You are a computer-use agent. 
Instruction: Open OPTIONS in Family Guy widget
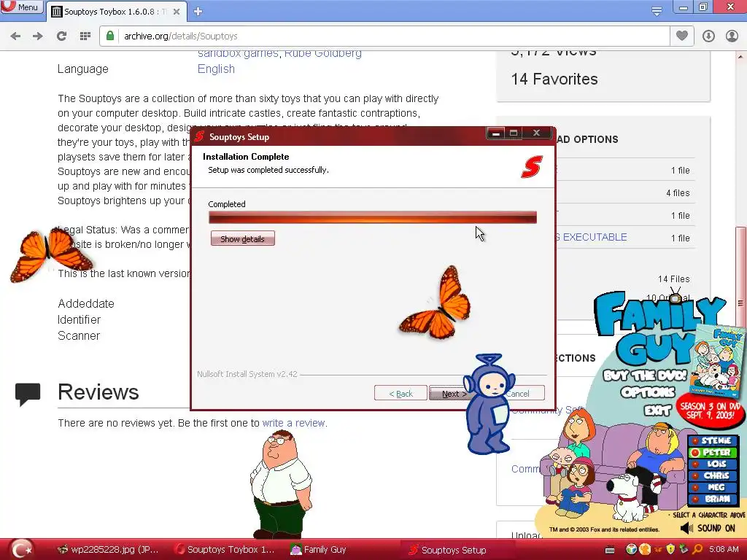(x=648, y=392)
